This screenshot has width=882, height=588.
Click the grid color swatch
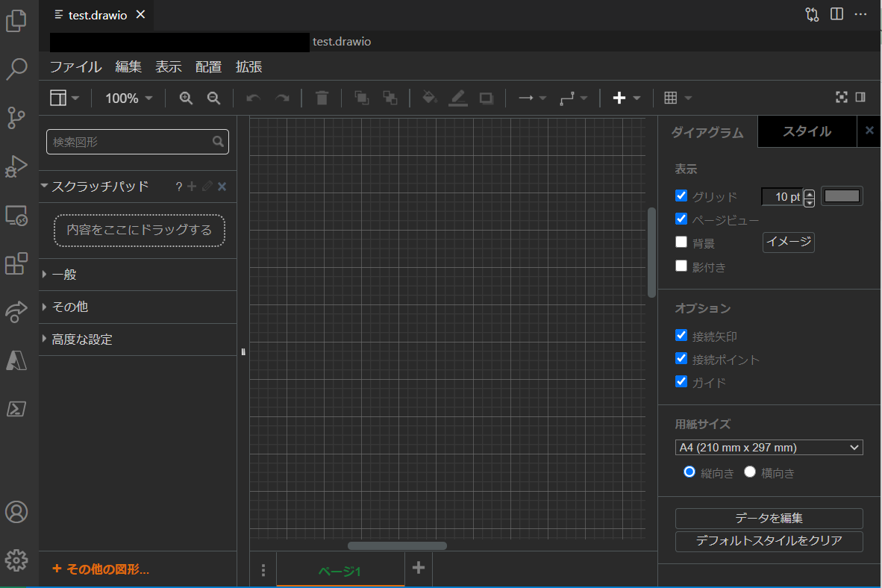842,196
